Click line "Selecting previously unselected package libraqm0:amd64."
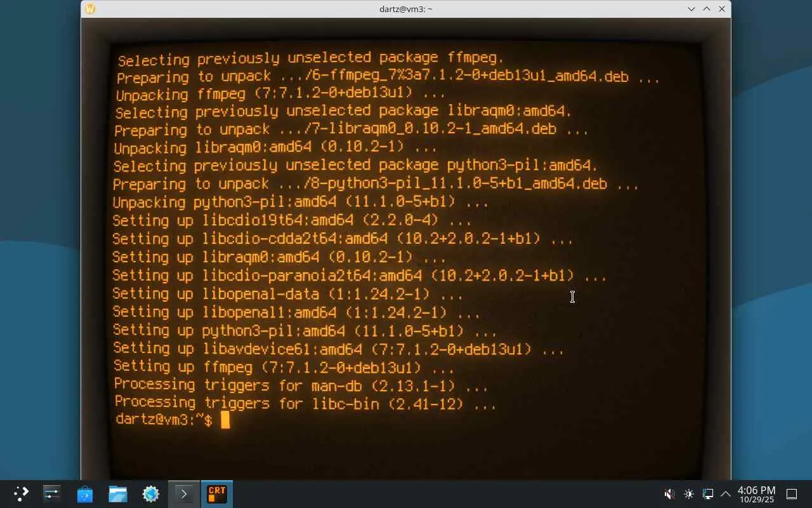 (x=344, y=112)
